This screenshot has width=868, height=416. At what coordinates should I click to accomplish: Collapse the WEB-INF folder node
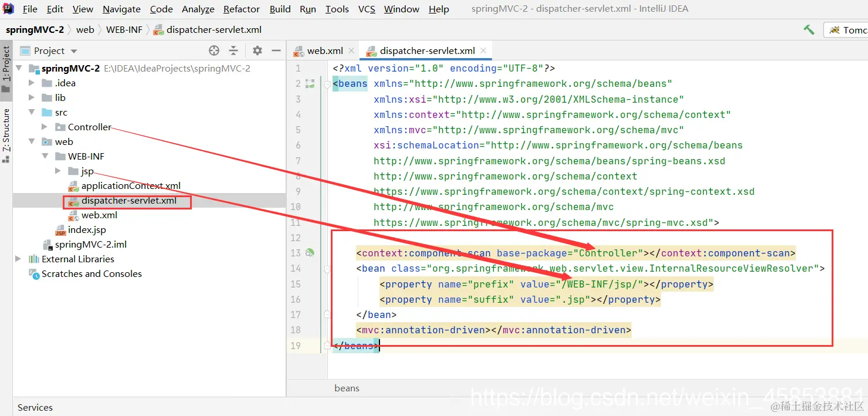45,156
